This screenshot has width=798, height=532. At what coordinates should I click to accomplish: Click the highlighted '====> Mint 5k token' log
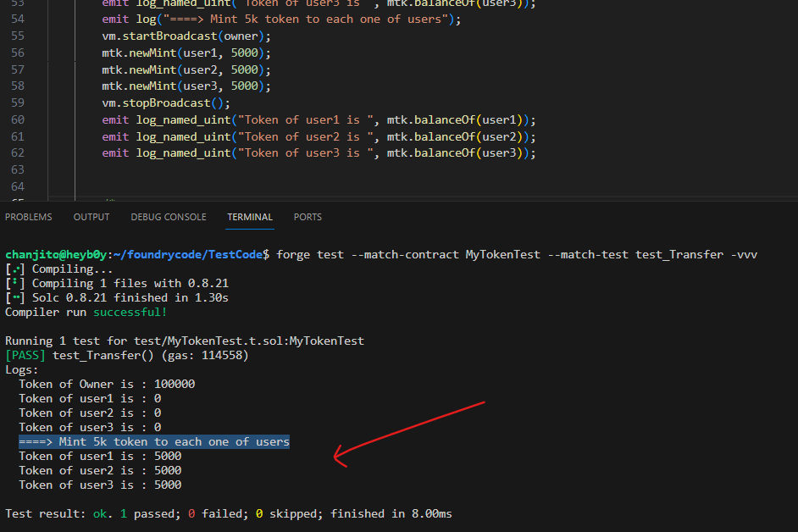[x=154, y=442]
